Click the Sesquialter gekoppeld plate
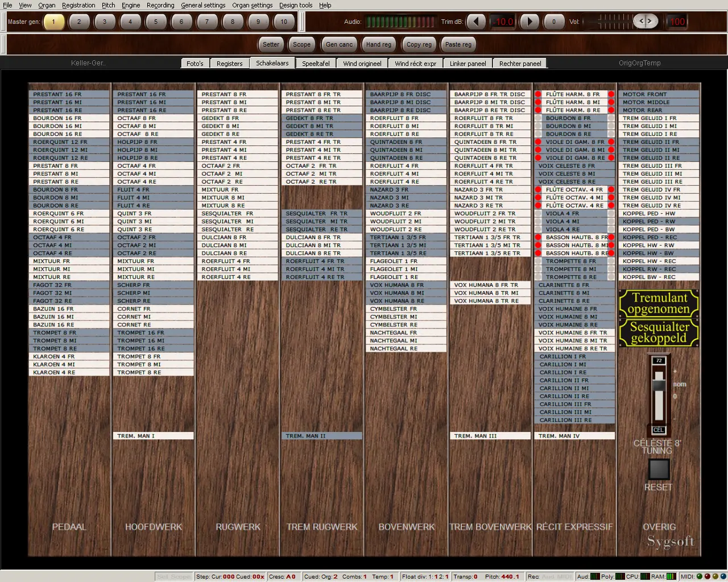Viewport: 728px width, 582px height. [x=659, y=332]
